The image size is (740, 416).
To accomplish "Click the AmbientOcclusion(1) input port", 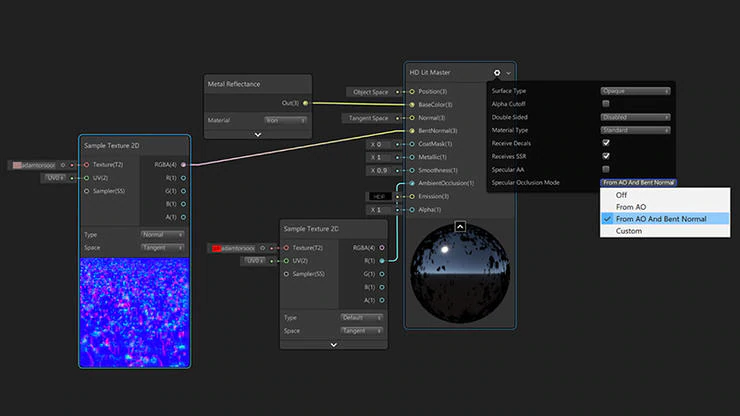I will [412, 183].
